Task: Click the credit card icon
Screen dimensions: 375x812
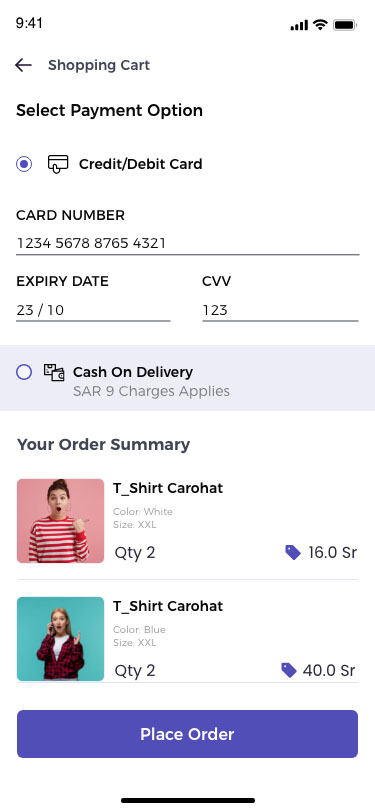Action: tap(58, 164)
